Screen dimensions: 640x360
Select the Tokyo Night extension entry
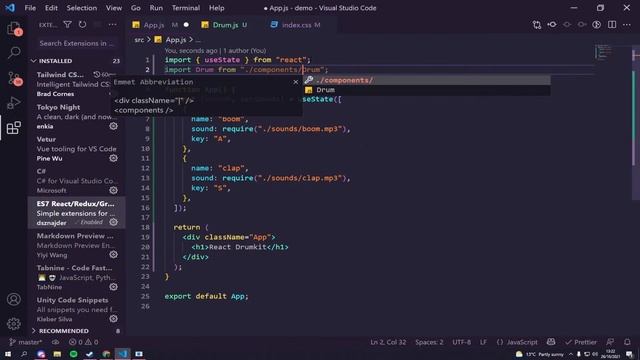coord(76,116)
